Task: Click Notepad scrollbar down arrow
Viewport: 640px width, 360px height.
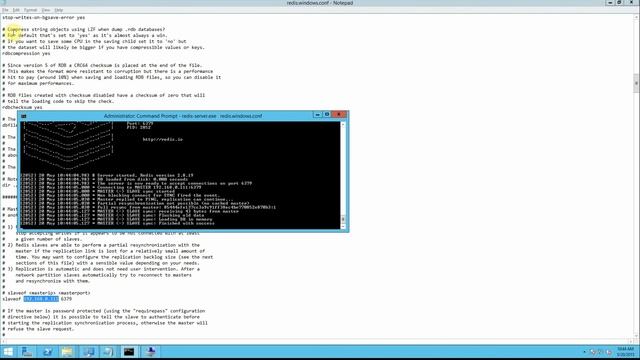Action: pos(636,336)
